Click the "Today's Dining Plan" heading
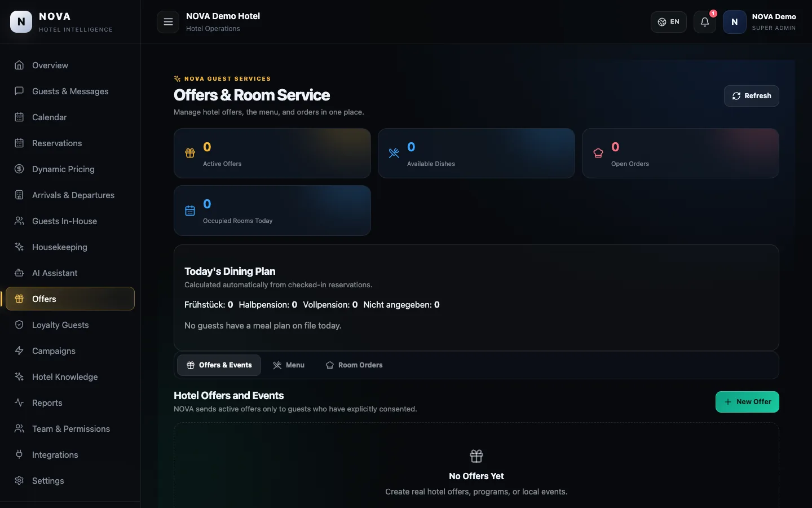Screen dimensions: 812x508 click(230, 271)
